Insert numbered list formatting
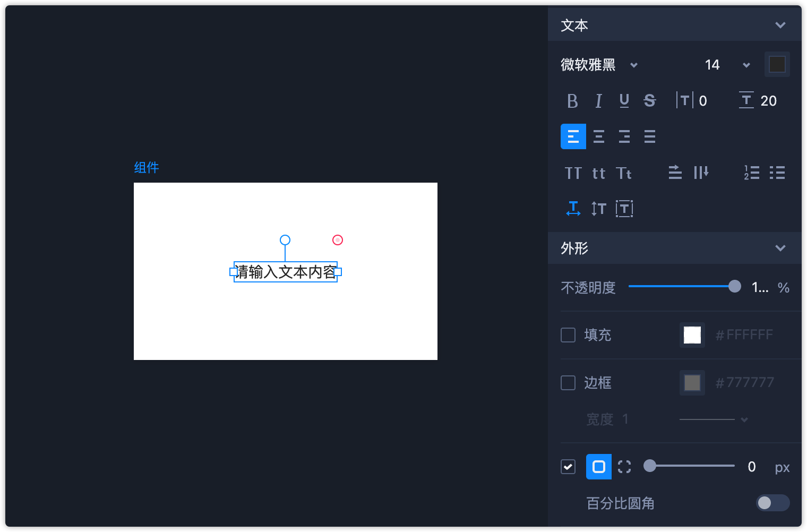The width and height of the screenshot is (807, 532). [751, 173]
